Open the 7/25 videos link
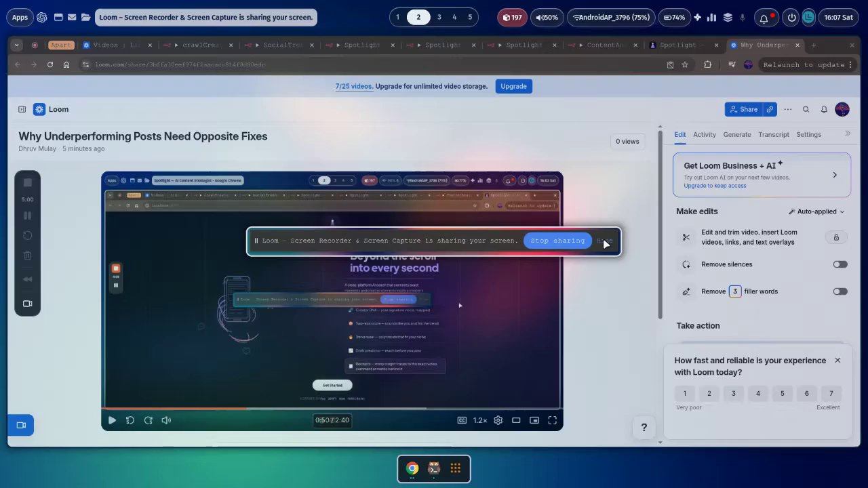The height and width of the screenshot is (488, 868). (x=353, y=86)
